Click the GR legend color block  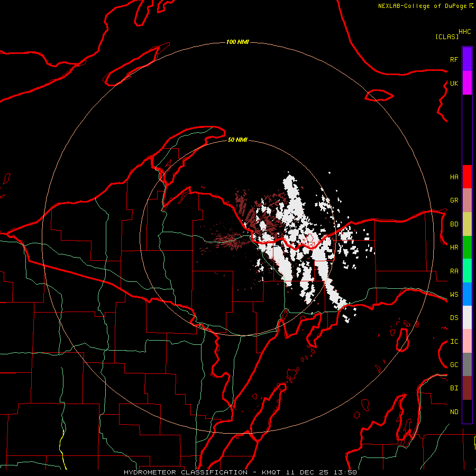467,200
